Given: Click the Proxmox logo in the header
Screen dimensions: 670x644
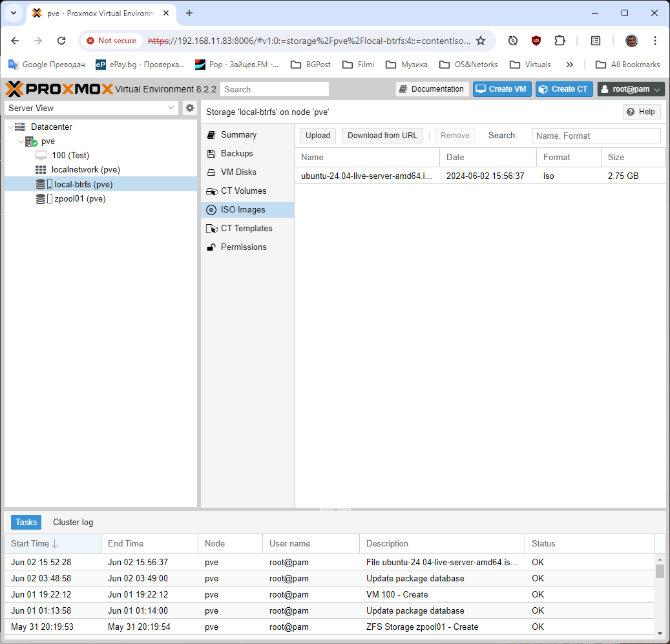Looking at the screenshot, I should 59,89.
